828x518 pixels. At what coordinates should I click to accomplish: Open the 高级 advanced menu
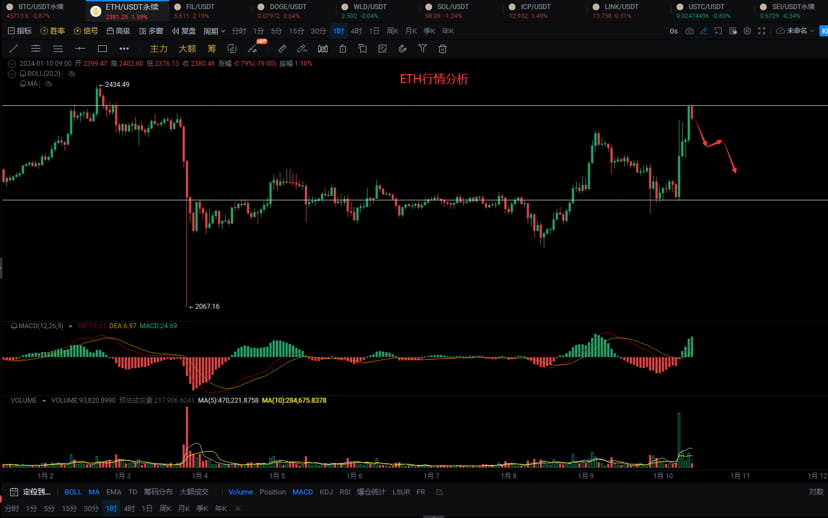click(x=118, y=31)
